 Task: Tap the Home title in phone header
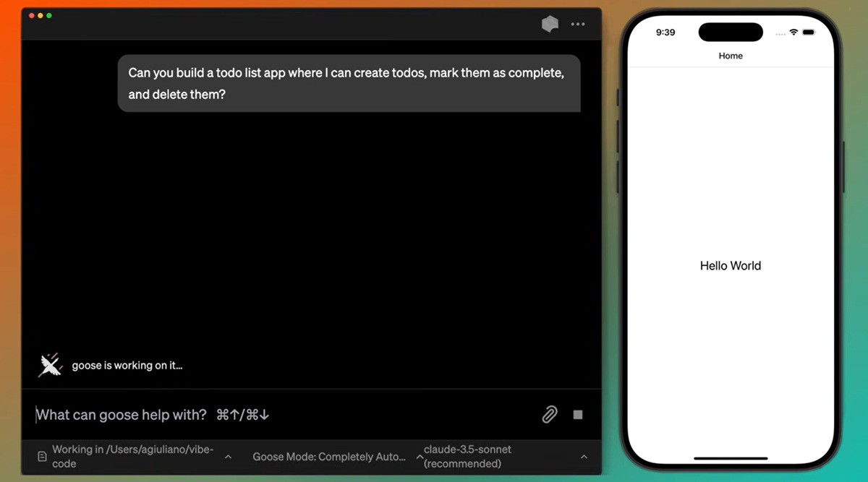731,56
